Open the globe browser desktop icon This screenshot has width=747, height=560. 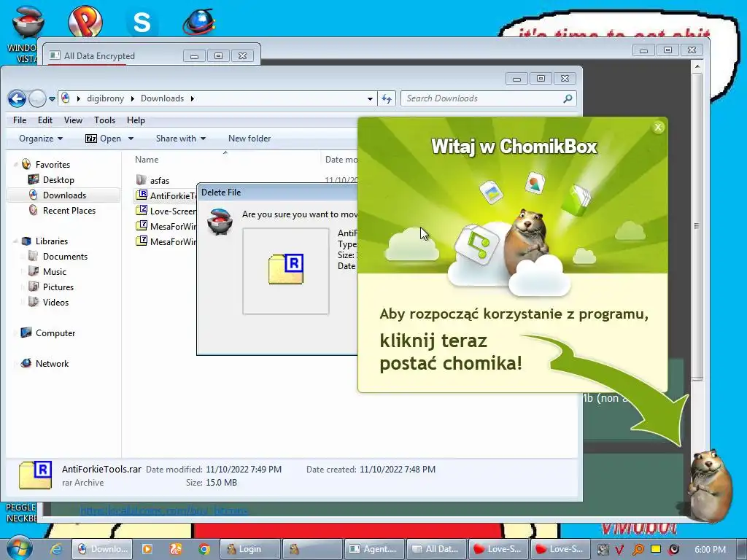tap(199, 23)
